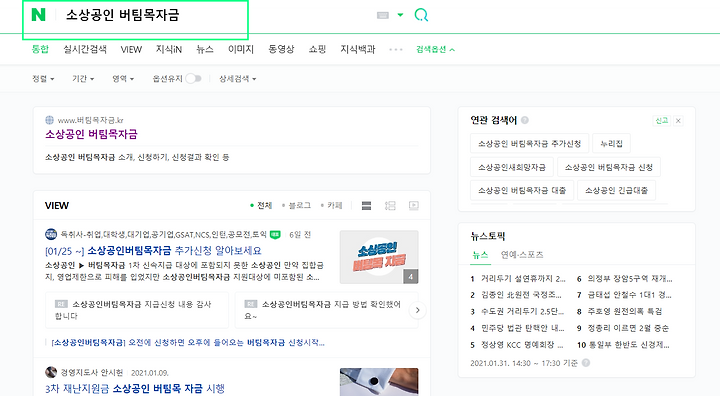This screenshot has height=396, width=720.
Task: Search related term 소상공인새희망자금
Action: pyautogui.click(x=512, y=167)
